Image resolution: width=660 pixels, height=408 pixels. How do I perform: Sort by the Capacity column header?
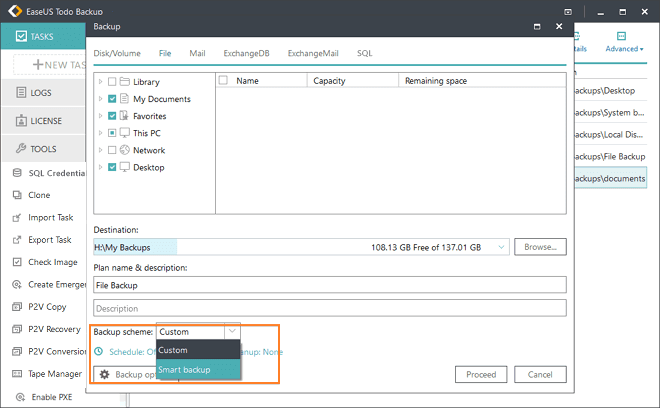pos(353,80)
